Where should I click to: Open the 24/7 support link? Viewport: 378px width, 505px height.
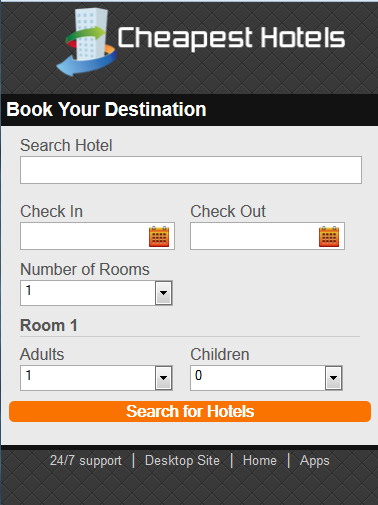pyautogui.click(x=86, y=461)
